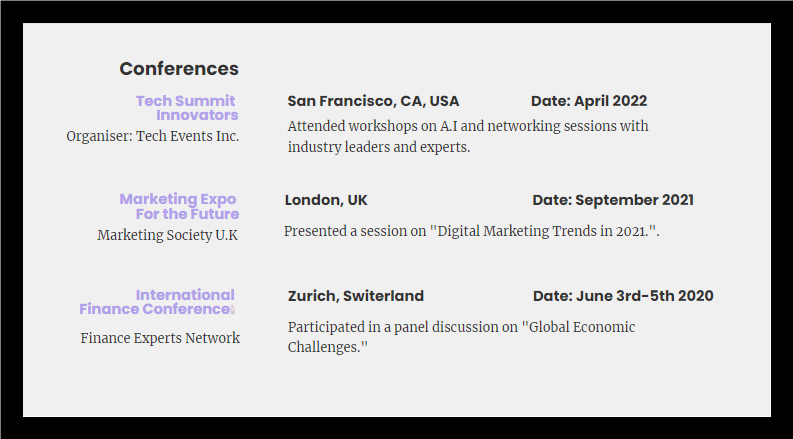
Task: Click the Organiser: Tech Events Inc. text
Action: 153,136
